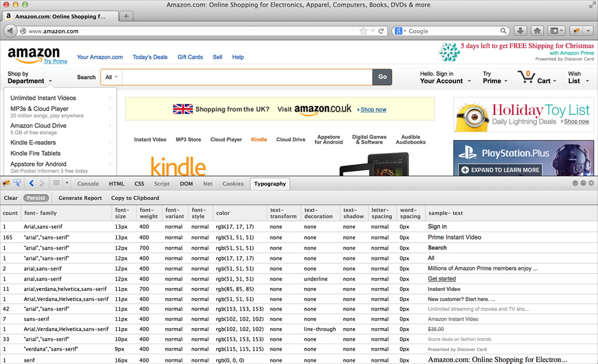Click the Firebug command line list icon
The image size is (598, 364).
[56, 183]
